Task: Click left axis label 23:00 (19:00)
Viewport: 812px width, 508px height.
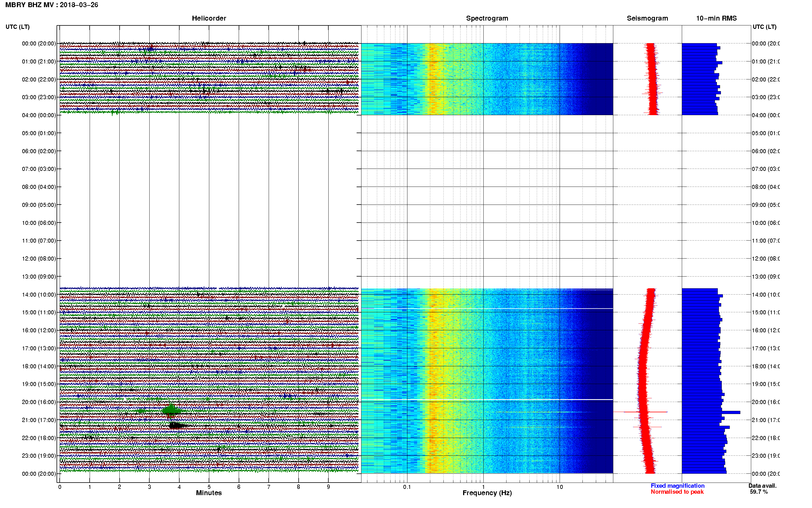Action: [x=39, y=456]
